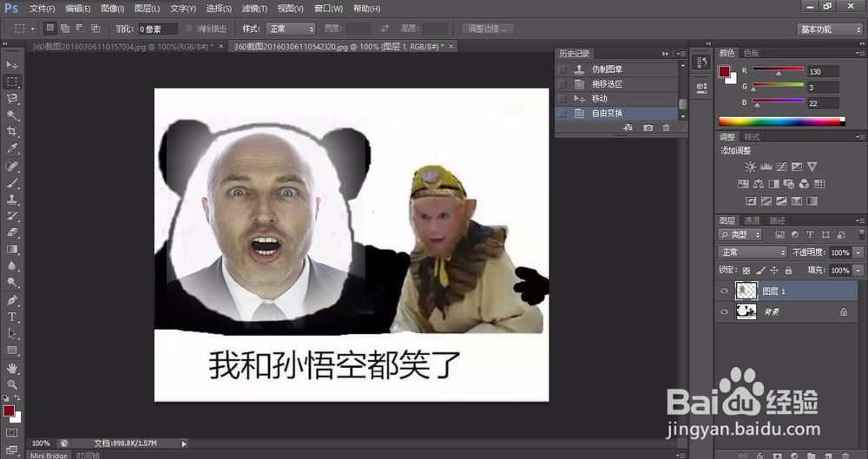Create new snapshot in History panel
Viewport: 868px width, 459px height.
click(648, 128)
